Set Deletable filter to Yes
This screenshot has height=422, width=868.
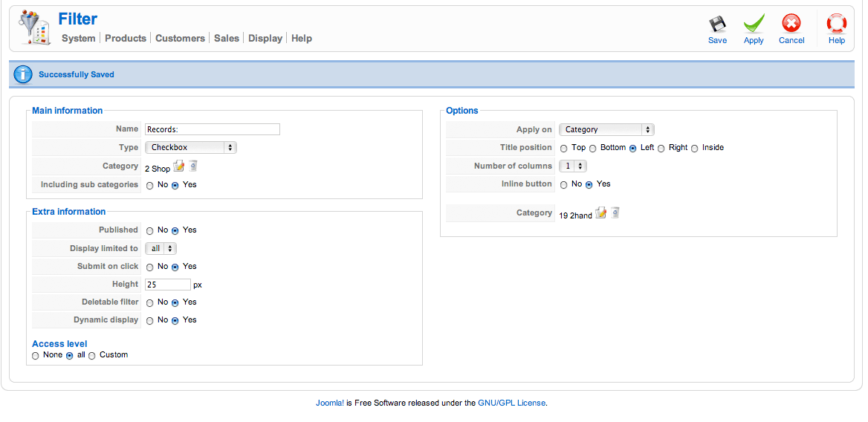tap(175, 303)
